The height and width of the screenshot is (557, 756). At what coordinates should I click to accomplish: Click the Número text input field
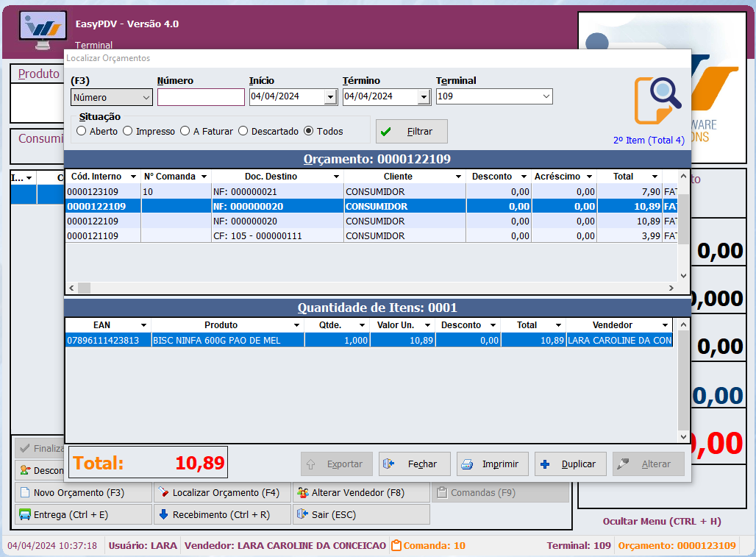point(201,97)
